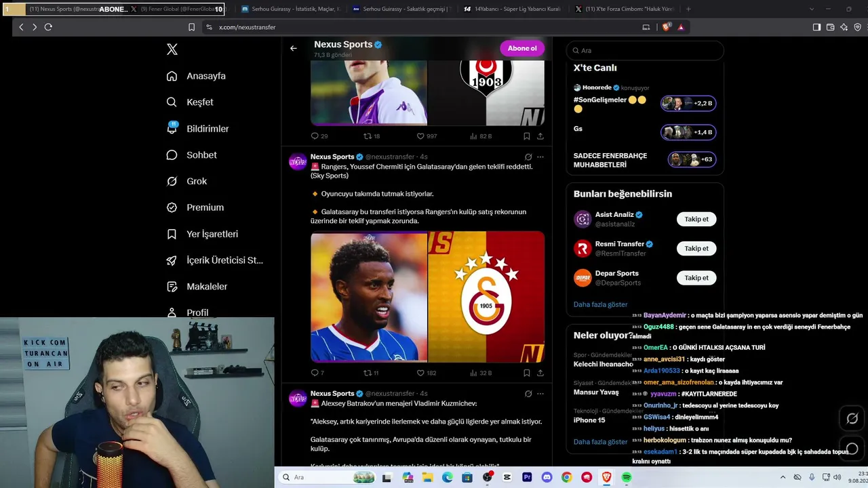Open Discord from the taskbar
868x488 pixels.
(547, 477)
